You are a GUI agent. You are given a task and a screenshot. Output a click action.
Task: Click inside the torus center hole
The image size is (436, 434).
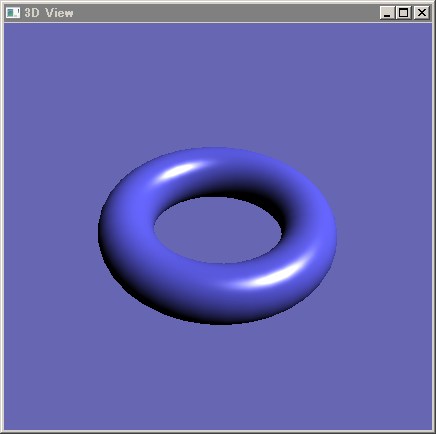pos(217,230)
